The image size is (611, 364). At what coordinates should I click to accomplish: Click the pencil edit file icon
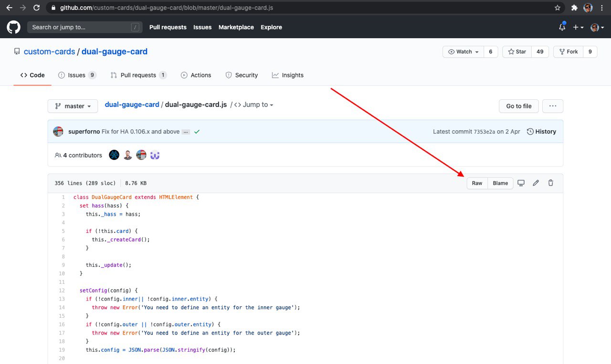(x=536, y=183)
